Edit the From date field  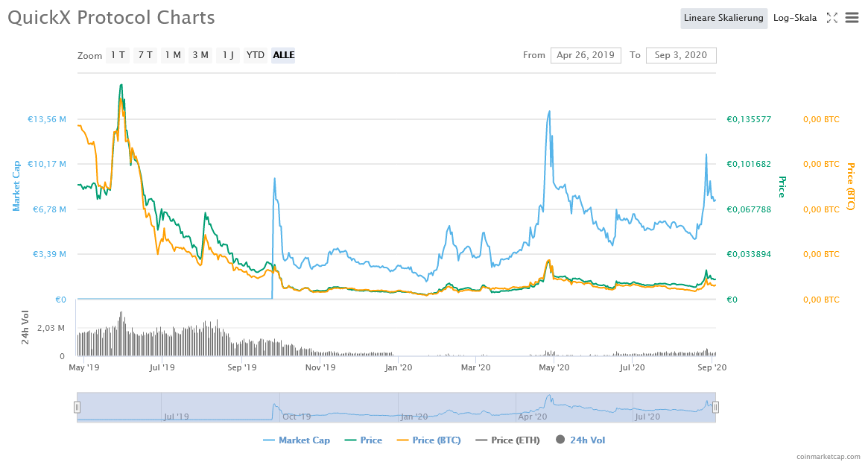point(586,55)
